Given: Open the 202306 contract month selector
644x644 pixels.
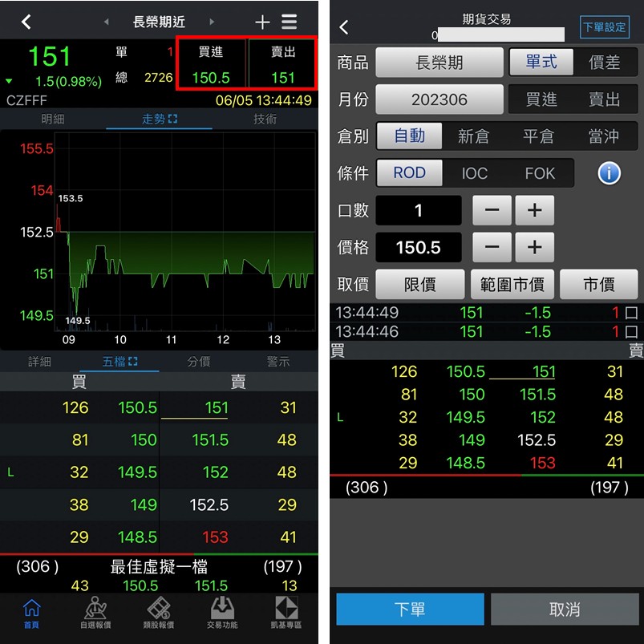Looking at the screenshot, I should 439,99.
